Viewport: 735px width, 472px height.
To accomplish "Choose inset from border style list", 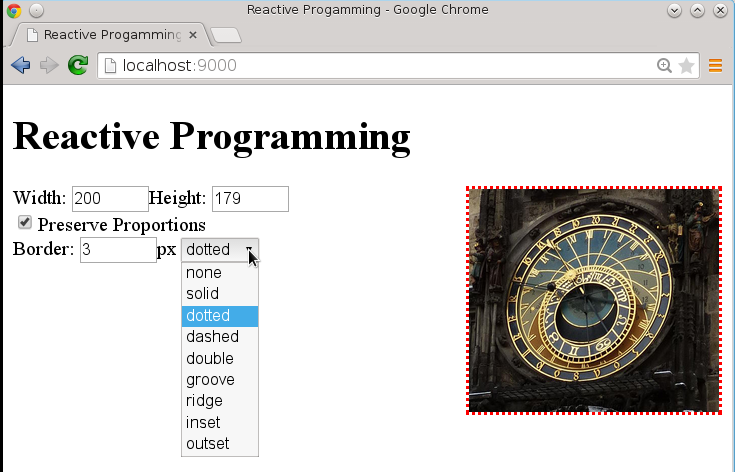I will pyautogui.click(x=220, y=422).
